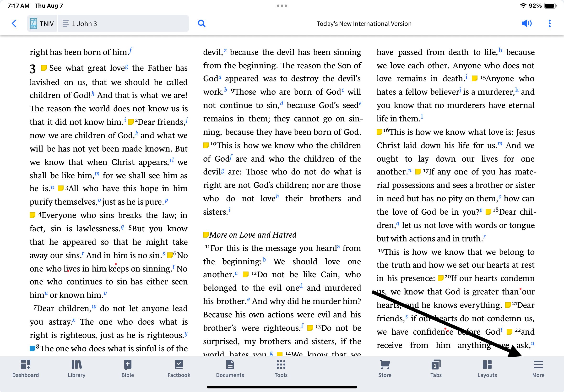Image resolution: width=564 pixels, height=392 pixels.
Task: Open the yellow note icon before "See what great love"
Action: pyautogui.click(x=44, y=68)
